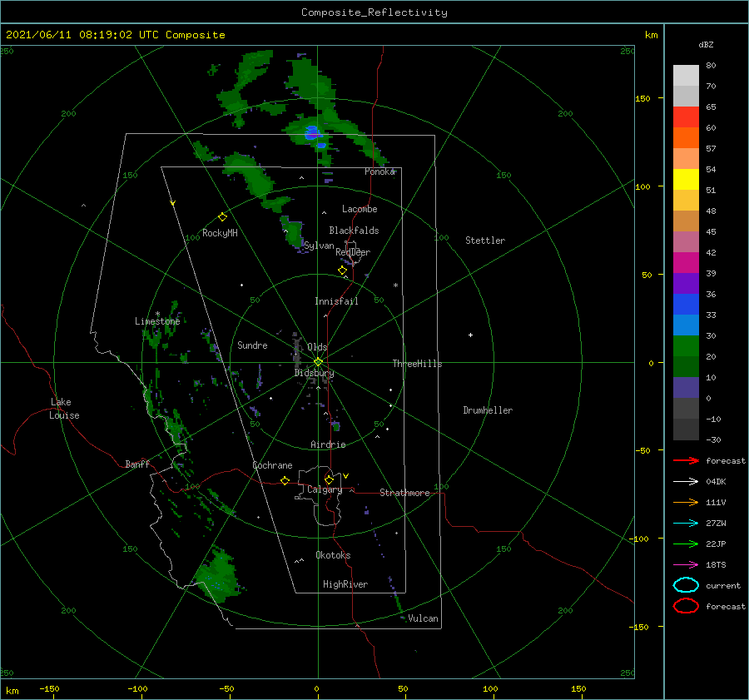Click the Sylvan label on the map

coord(319,246)
